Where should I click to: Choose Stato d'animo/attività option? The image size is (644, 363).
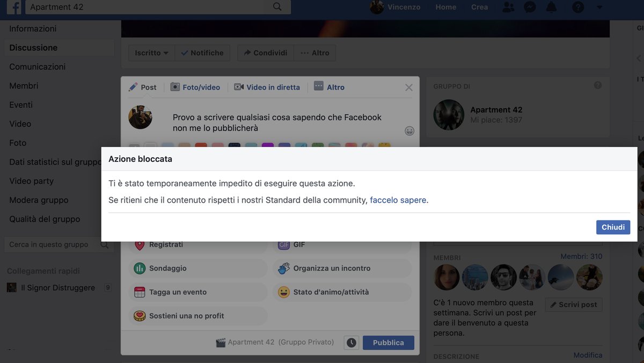(x=342, y=292)
